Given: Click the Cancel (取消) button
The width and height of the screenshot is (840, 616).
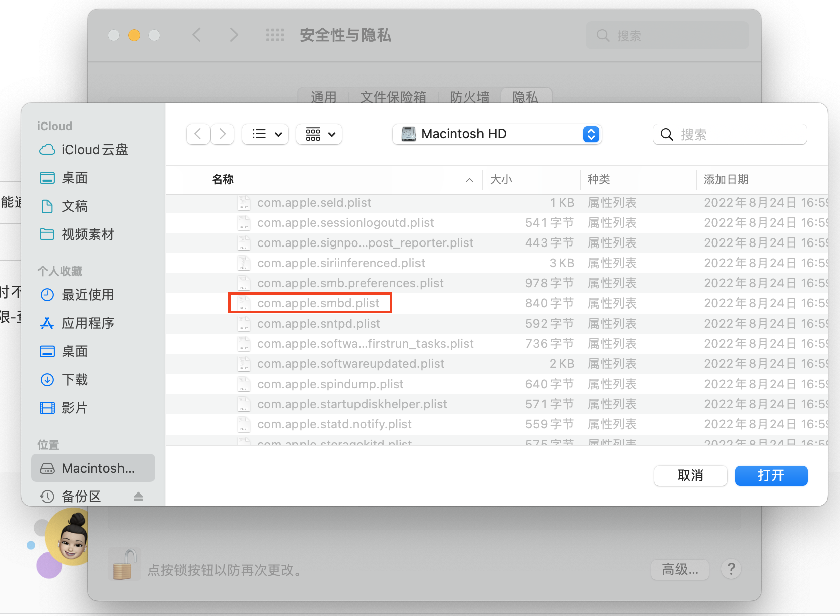Looking at the screenshot, I should pos(690,475).
